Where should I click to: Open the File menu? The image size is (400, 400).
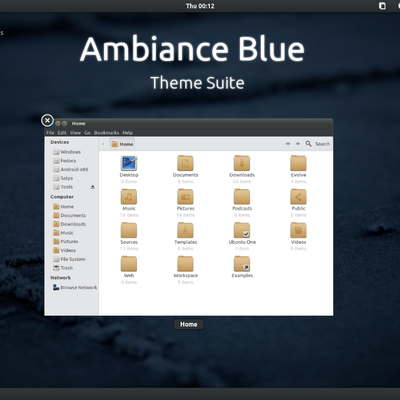tap(50, 133)
